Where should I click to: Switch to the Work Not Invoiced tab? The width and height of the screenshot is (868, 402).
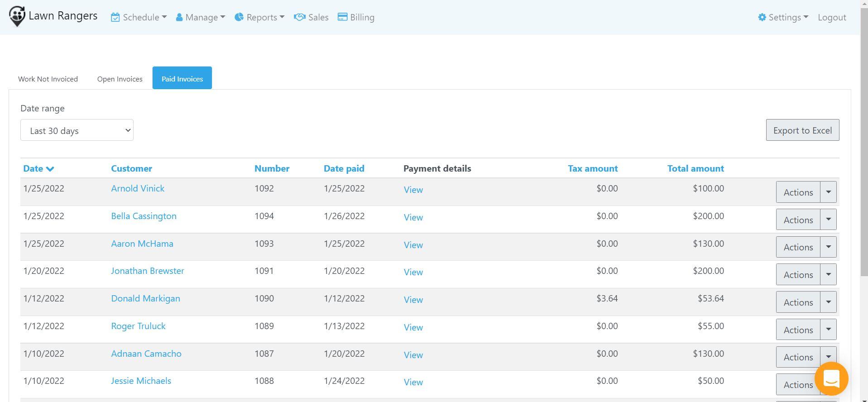click(48, 79)
